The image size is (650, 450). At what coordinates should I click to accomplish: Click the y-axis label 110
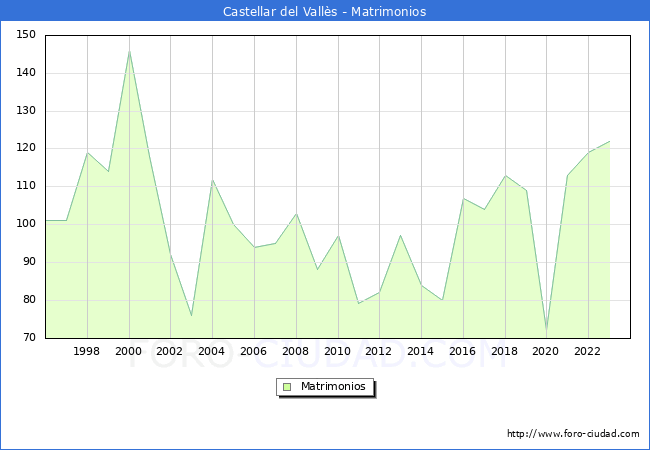pos(26,186)
